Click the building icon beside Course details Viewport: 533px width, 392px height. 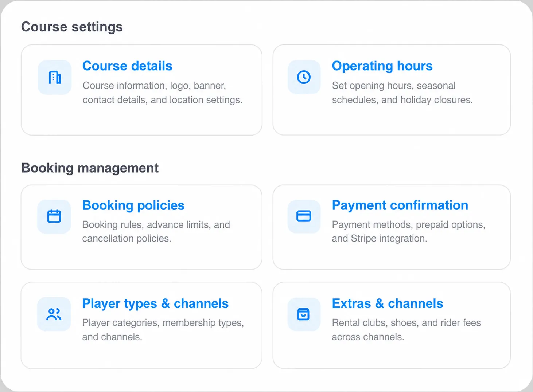point(55,77)
